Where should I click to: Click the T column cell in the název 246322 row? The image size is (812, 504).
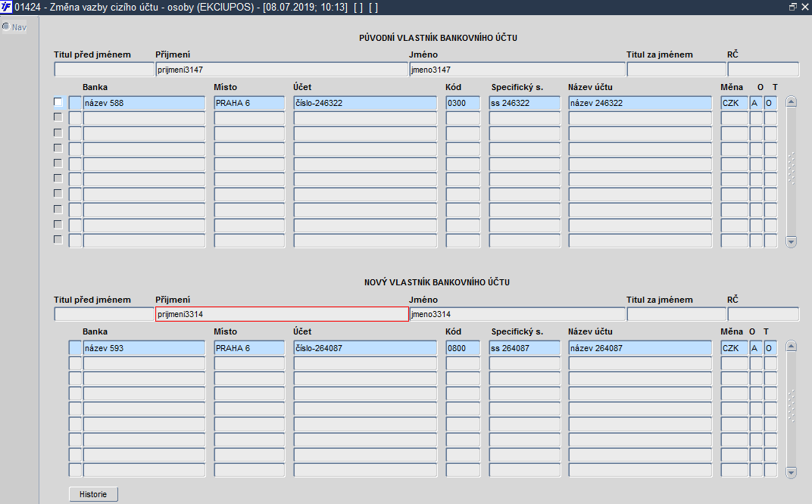pyautogui.click(x=770, y=103)
